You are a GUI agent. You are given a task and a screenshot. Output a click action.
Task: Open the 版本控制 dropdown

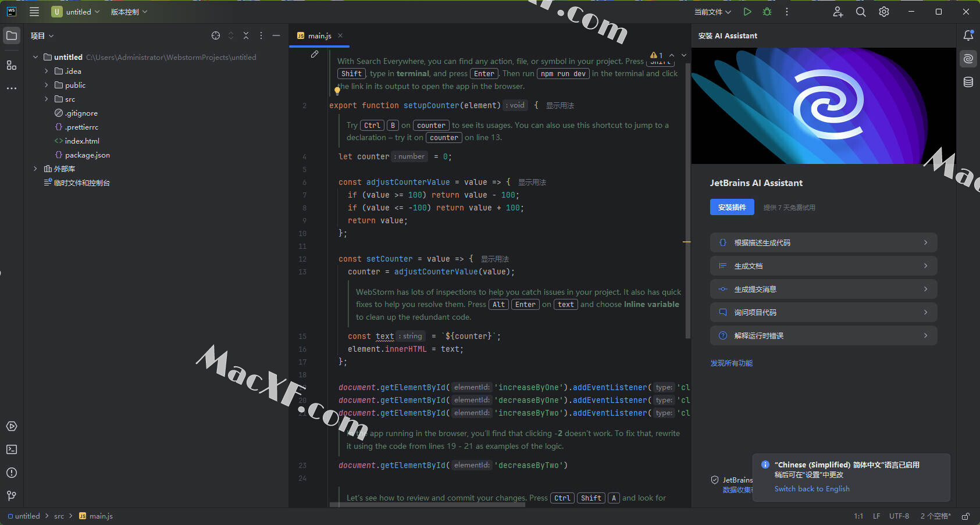[129, 12]
